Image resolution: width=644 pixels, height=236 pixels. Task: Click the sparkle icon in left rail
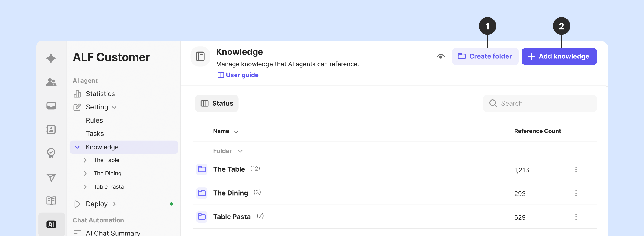pyautogui.click(x=51, y=58)
